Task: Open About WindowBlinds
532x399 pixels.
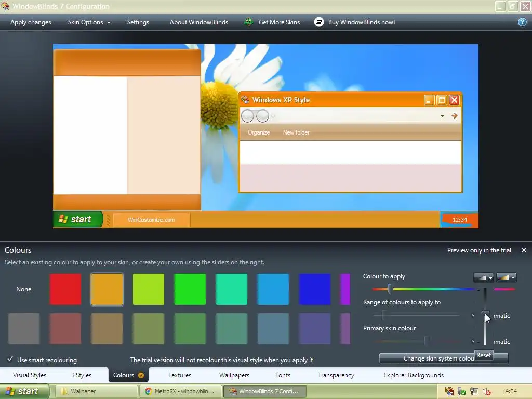Action: (199, 22)
